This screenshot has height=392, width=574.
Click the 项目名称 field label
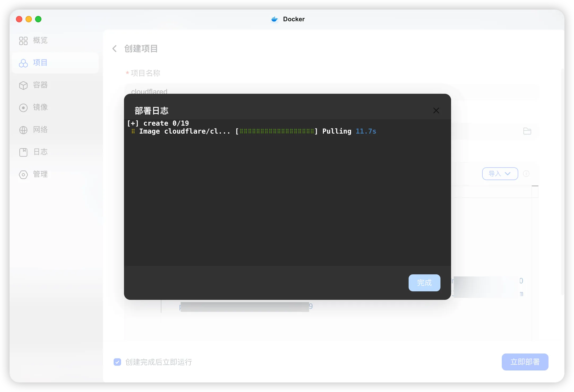click(x=145, y=73)
